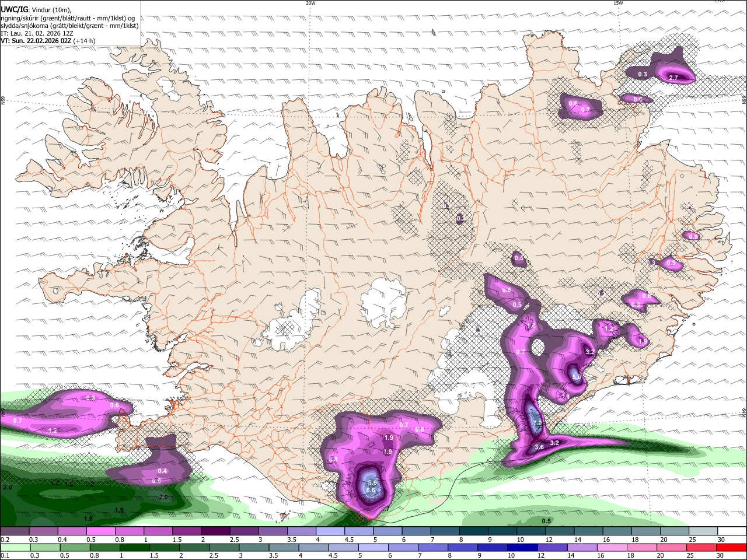Image resolution: width=747 pixels, height=560 pixels.
Task: Click the 2.7 precipitation value on map
Action: tap(673, 78)
